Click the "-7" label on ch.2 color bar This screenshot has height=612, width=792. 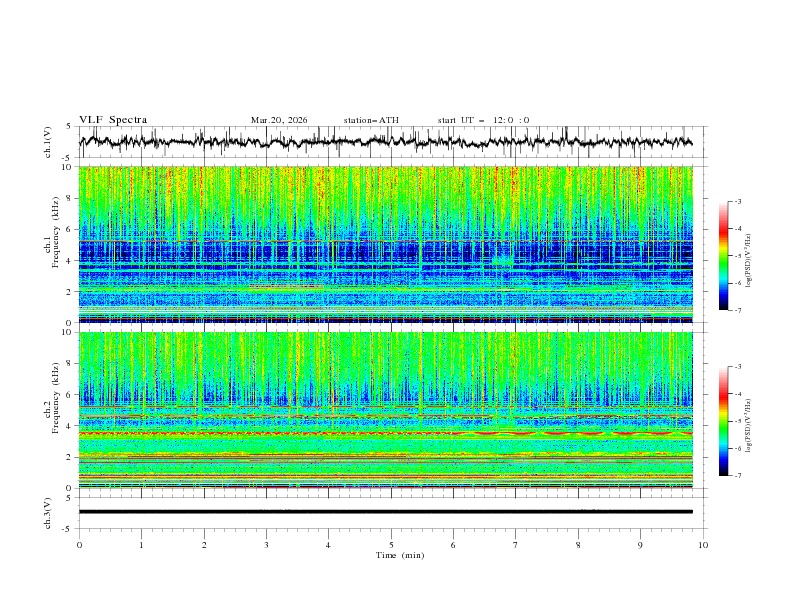737,476
